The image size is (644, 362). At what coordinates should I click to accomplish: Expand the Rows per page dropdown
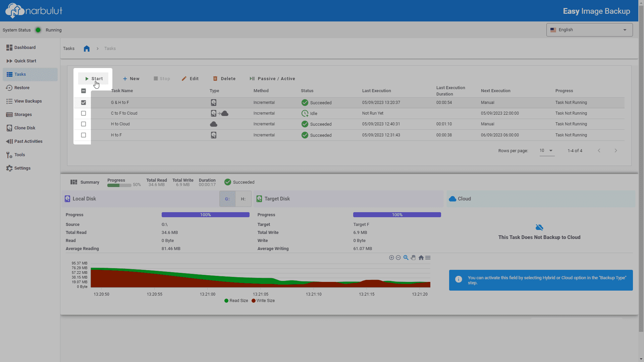point(547,150)
